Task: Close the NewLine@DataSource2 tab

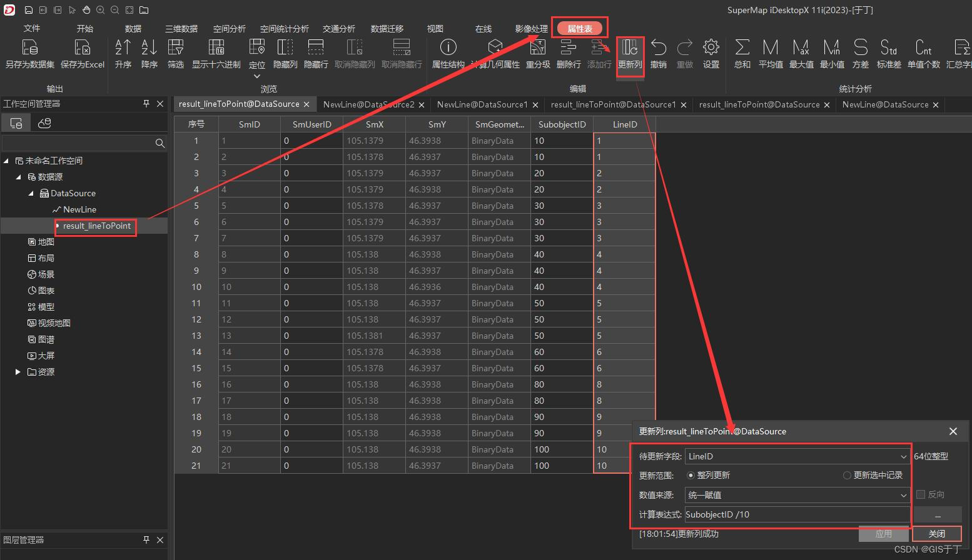Action: 422,105
